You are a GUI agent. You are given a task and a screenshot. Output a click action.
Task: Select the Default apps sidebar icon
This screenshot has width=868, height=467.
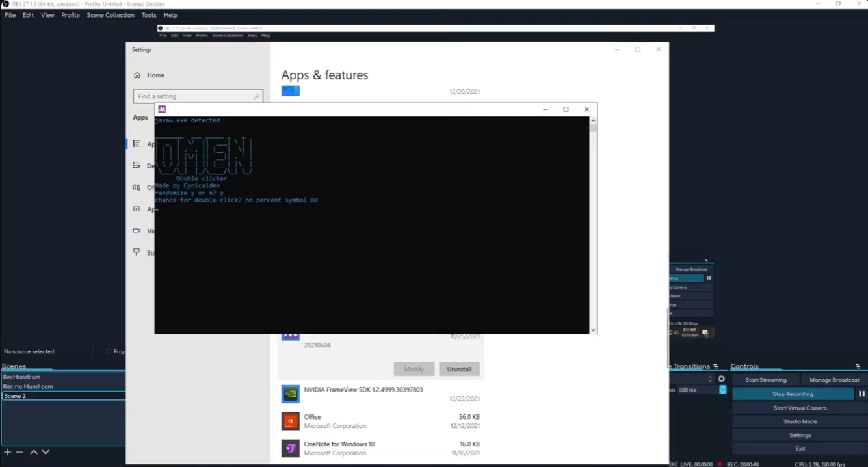click(x=137, y=165)
